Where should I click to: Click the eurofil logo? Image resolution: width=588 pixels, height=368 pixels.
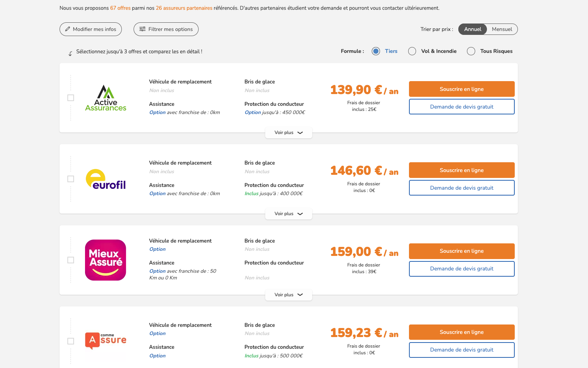[x=105, y=179]
